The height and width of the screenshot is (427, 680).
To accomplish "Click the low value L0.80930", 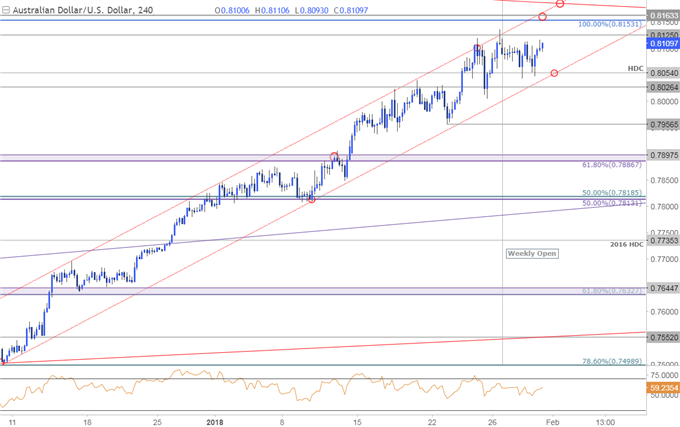I will tap(311, 10).
